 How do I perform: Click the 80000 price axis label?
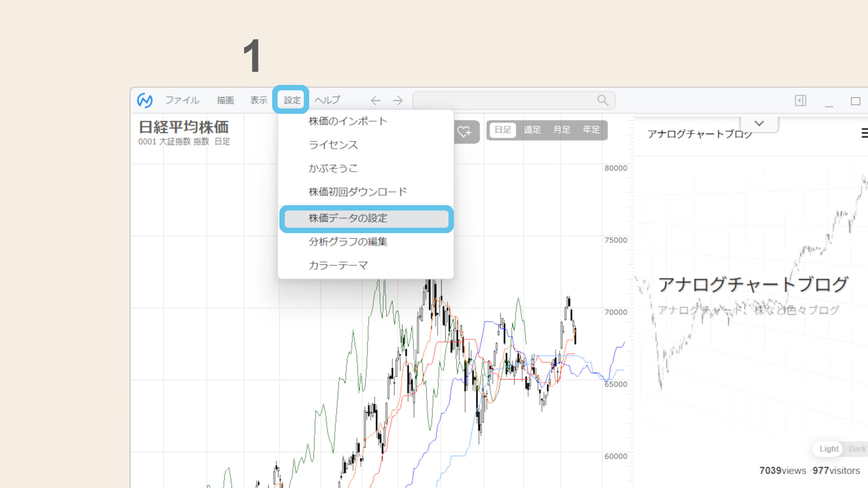click(x=616, y=168)
